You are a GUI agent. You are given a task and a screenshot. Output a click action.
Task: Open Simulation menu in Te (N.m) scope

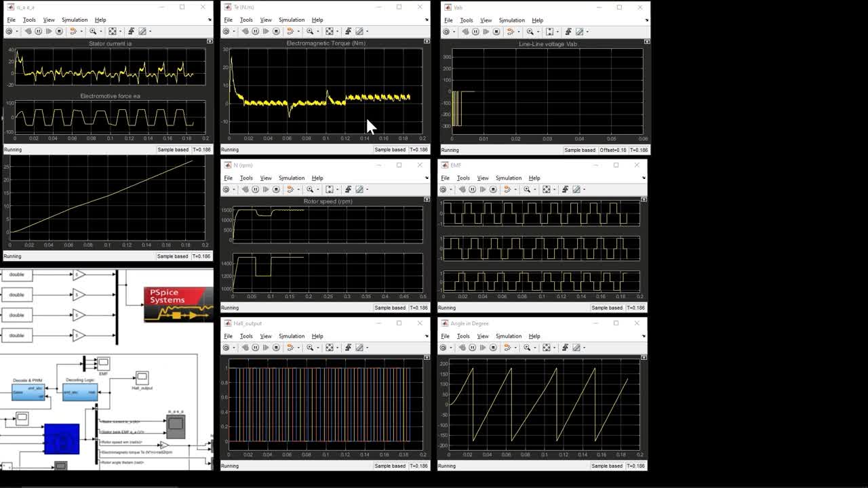(292, 20)
